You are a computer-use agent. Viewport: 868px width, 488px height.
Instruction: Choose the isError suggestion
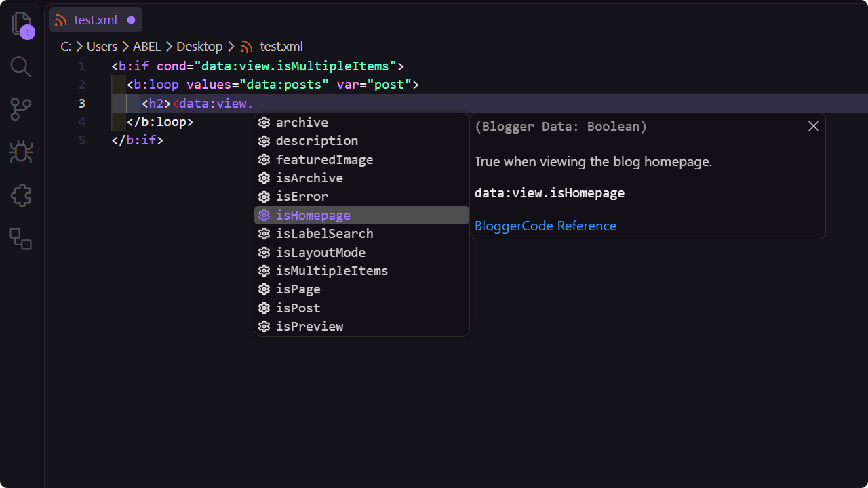361,197
